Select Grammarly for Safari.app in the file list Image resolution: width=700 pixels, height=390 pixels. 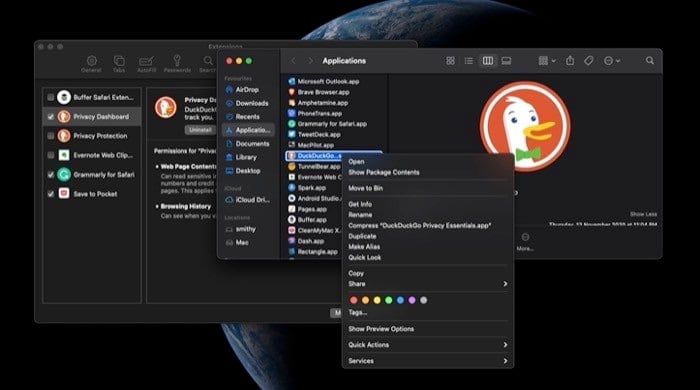tap(334, 124)
